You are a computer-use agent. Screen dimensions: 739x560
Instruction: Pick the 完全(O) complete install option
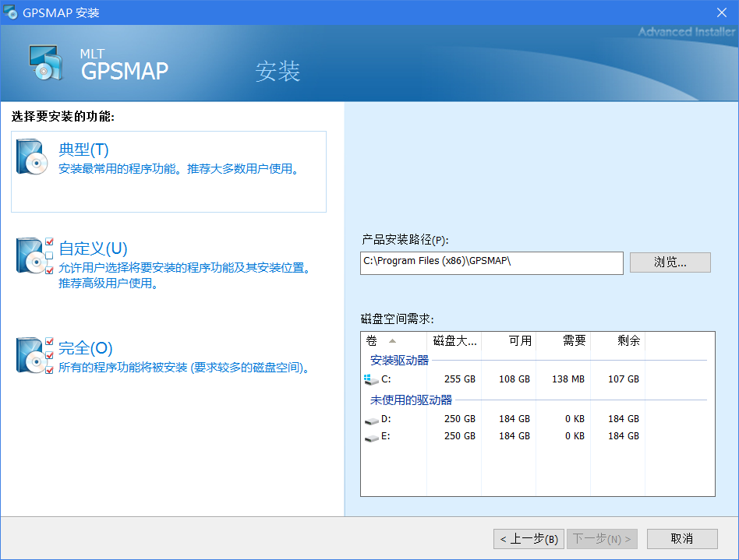tap(85, 348)
